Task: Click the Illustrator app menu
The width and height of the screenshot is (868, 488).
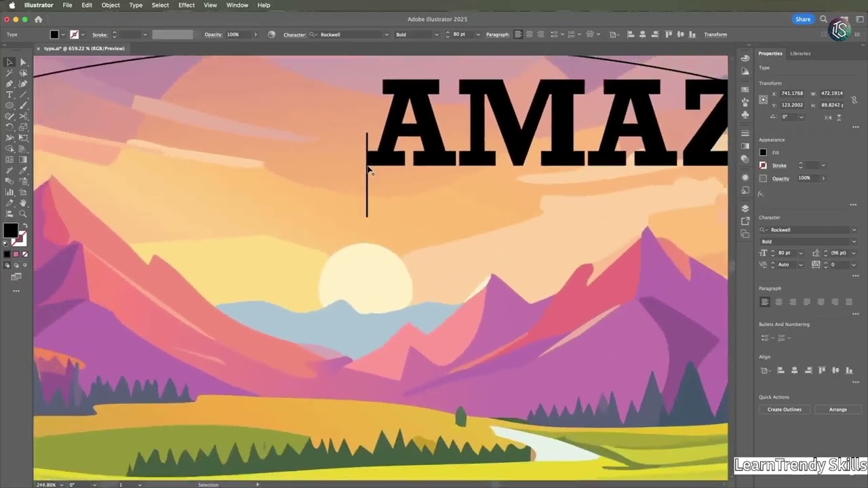Action: (x=39, y=5)
